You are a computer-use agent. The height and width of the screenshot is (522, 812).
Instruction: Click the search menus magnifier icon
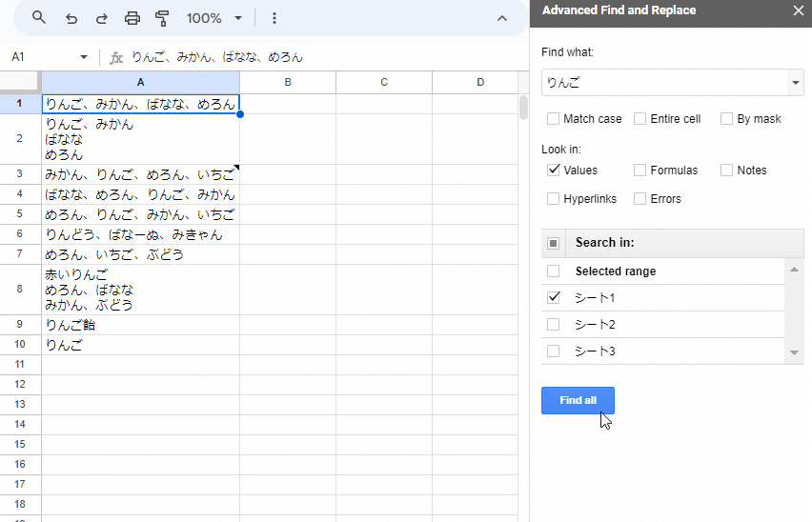coord(39,18)
